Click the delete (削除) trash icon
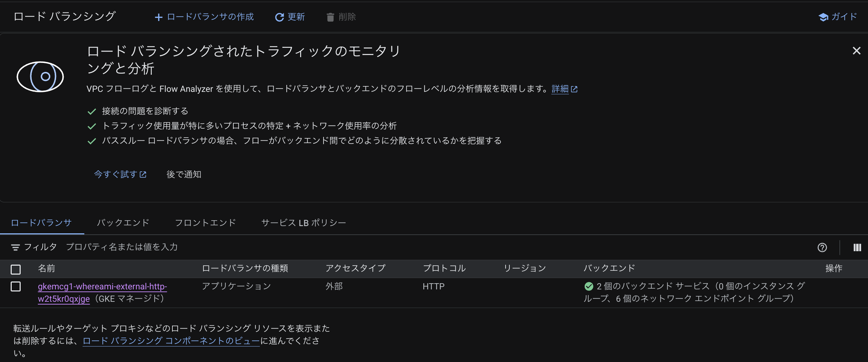The height and width of the screenshot is (362, 868). 331,17
